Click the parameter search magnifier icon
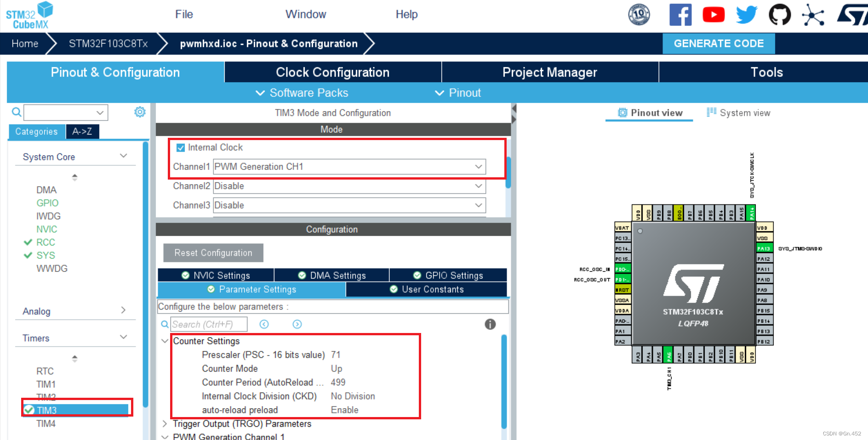The image size is (868, 440). [165, 324]
